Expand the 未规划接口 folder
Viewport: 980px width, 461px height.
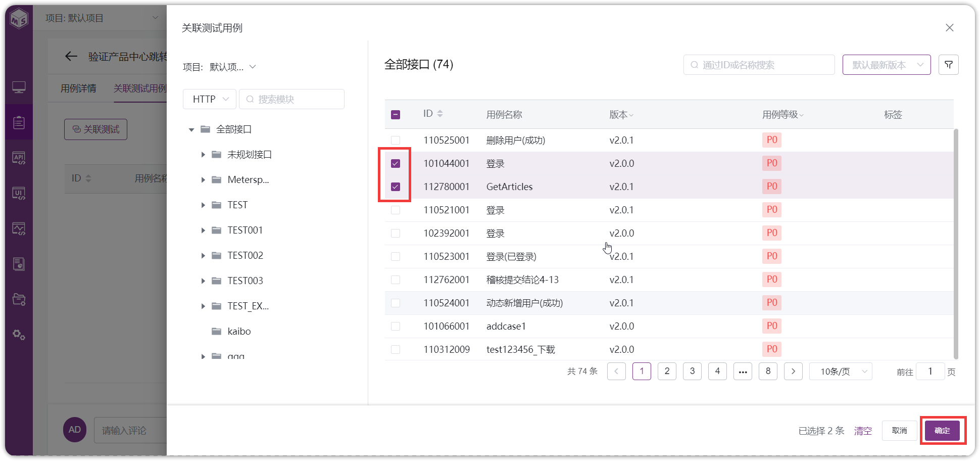click(203, 155)
